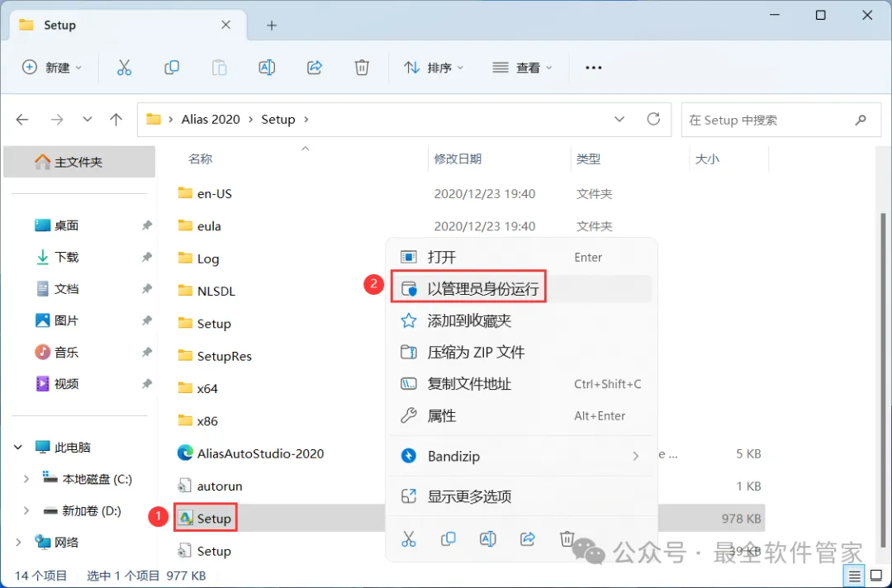
Task: Switch to large thumbnails view icon
Action: pos(876,576)
